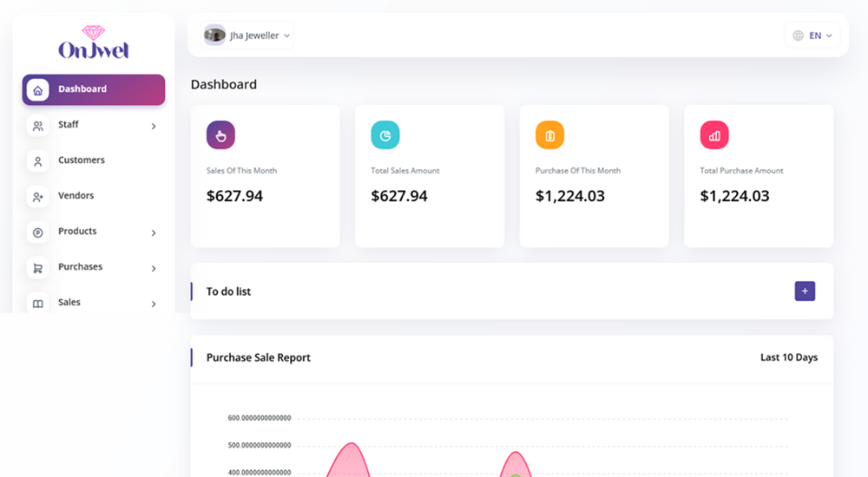Expand the Purchases submenu chevron
This screenshot has height=477, width=868.
[x=154, y=269]
